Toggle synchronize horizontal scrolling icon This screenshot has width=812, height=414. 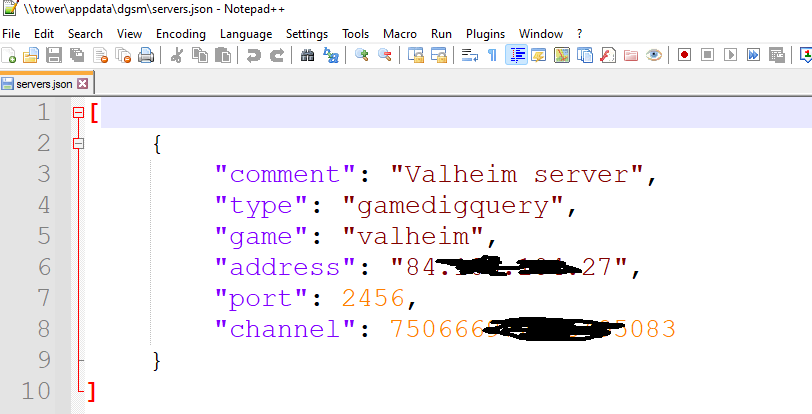pos(439,54)
